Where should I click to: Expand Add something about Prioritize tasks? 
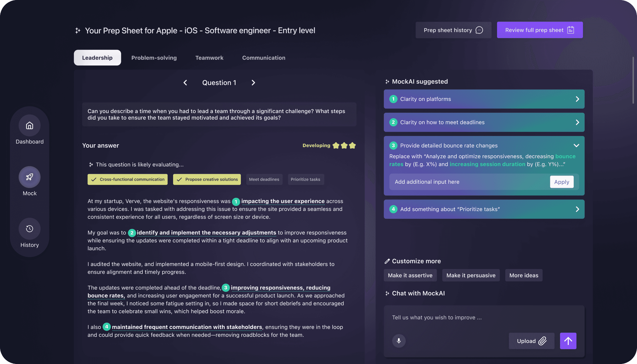tap(484, 209)
